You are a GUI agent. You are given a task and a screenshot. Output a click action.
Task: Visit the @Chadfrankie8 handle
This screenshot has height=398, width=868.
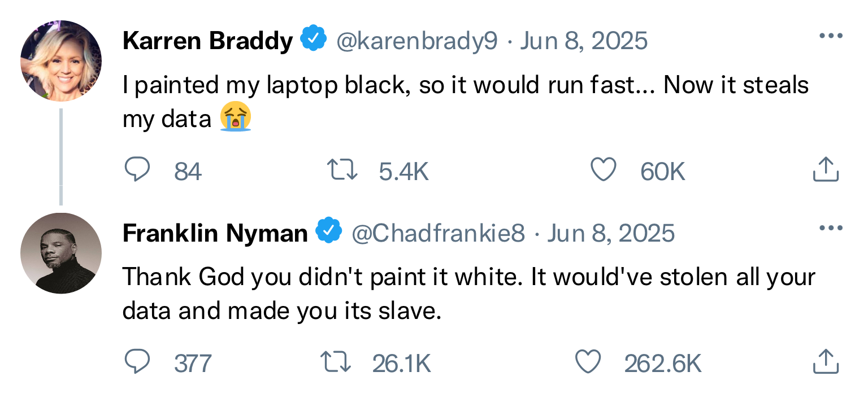[x=438, y=233]
